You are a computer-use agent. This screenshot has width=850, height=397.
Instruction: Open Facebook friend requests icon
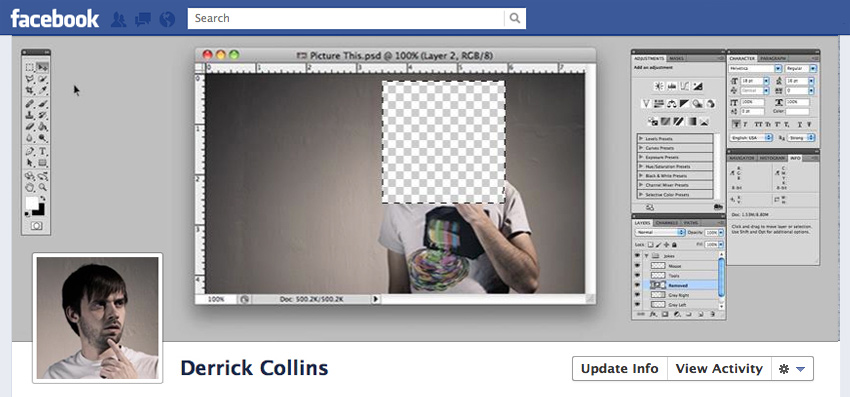click(118, 20)
